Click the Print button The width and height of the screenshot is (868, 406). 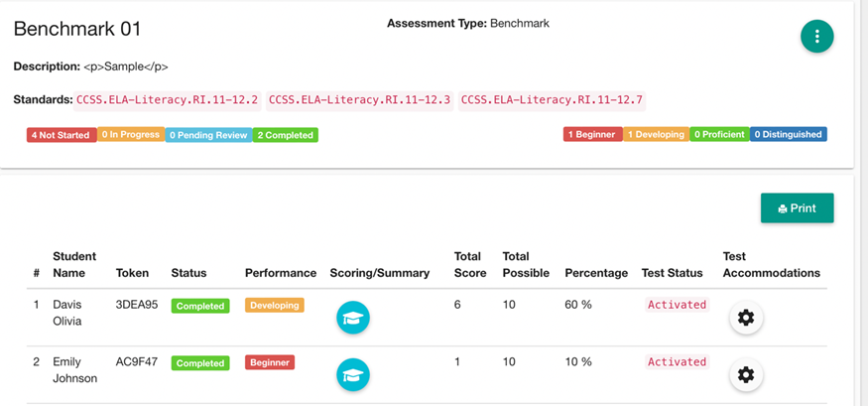coord(798,208)
